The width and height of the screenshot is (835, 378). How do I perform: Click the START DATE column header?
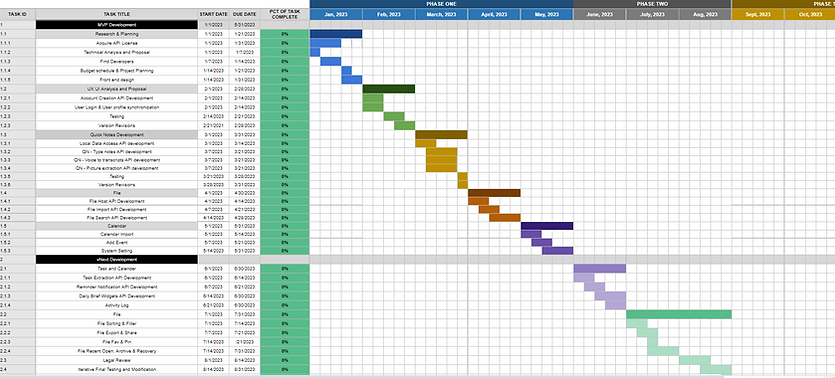click(214, 14)
